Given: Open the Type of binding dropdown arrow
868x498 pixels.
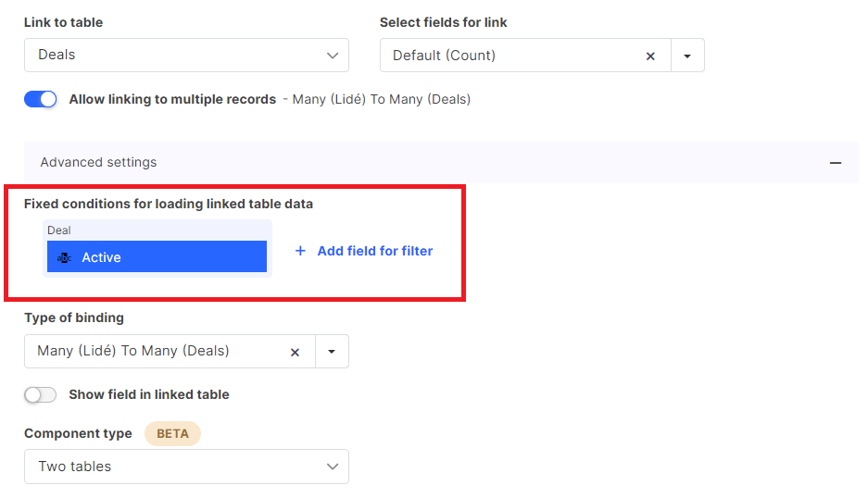Looking at the screenshot, I should click(332, 352).
